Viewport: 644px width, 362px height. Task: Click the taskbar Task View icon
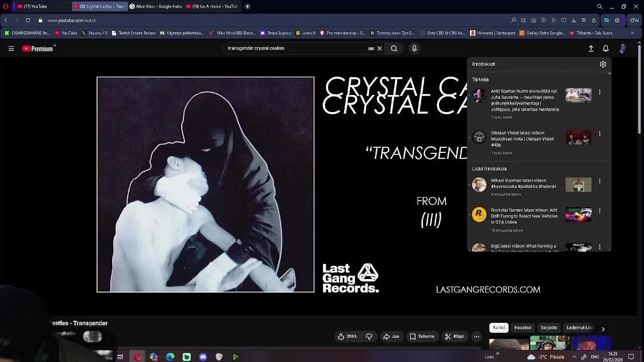coord(120,357)
